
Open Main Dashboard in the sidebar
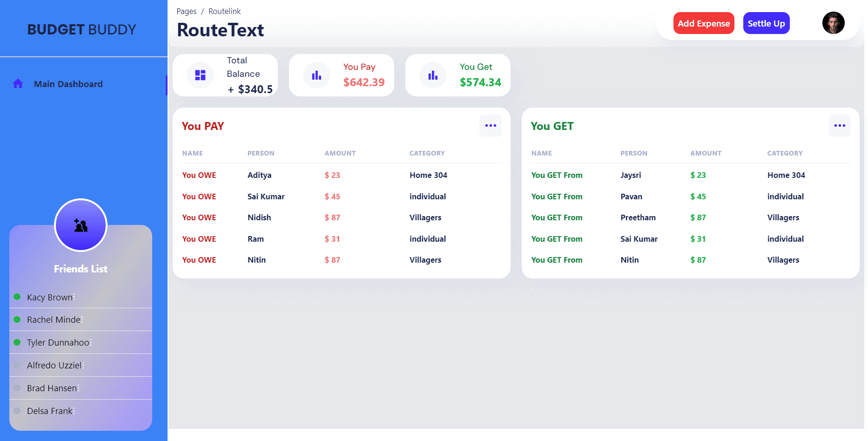click(x=68, y=84)
